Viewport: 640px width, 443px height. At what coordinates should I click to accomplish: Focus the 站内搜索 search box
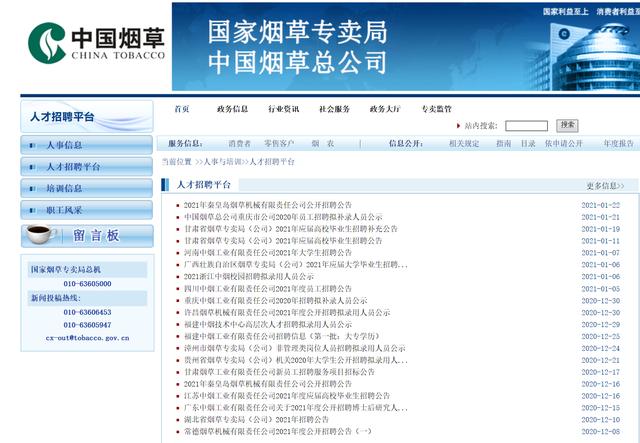(x=526, y=126)
